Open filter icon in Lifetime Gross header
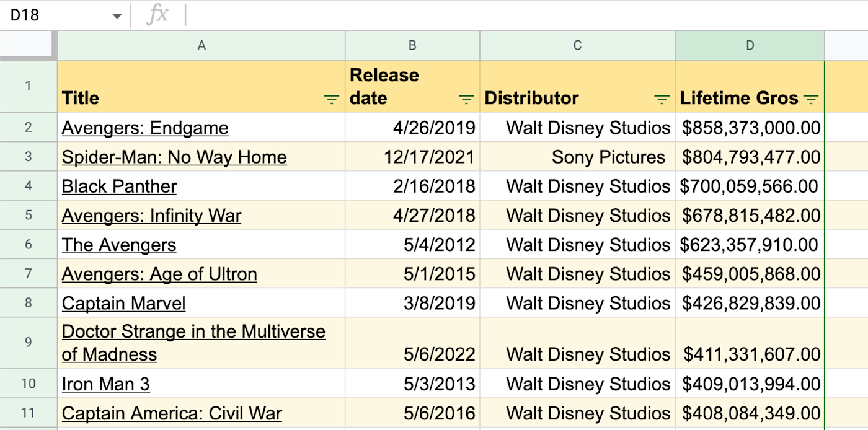The image size is (868, 430). pos(810,99)
